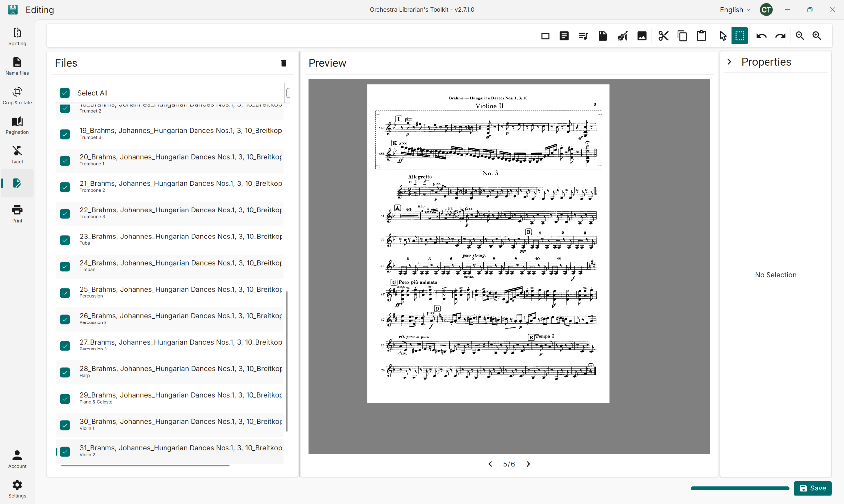Uncheck the Trombone 3 file checkbox

65,214
